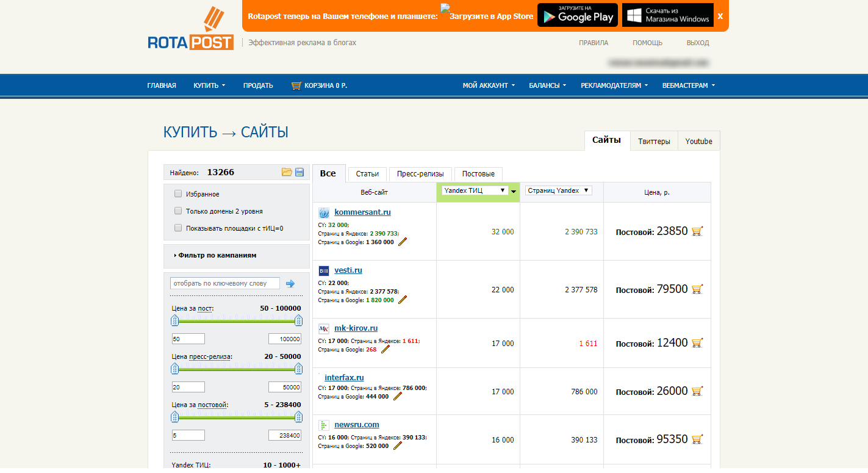The width and height of the screenshot is (868, 473).
Task: Click the maximum press-release price field (50000)
Action: (285, 388)
